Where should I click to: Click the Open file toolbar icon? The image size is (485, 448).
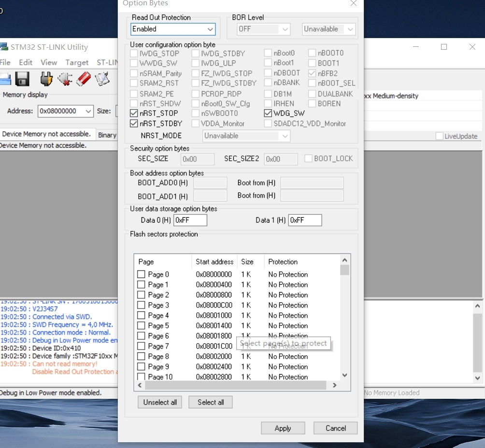(x=4, y=79)
